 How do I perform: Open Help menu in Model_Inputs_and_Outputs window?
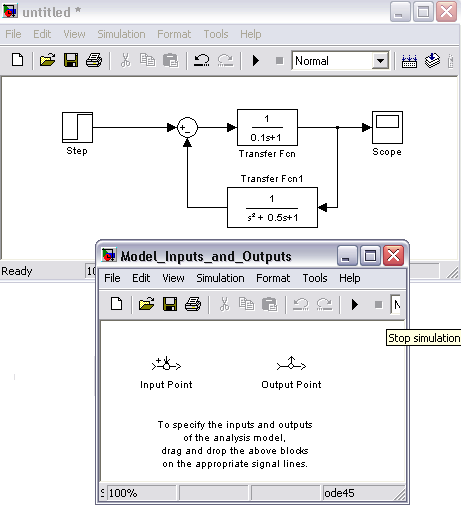point(350,278)
